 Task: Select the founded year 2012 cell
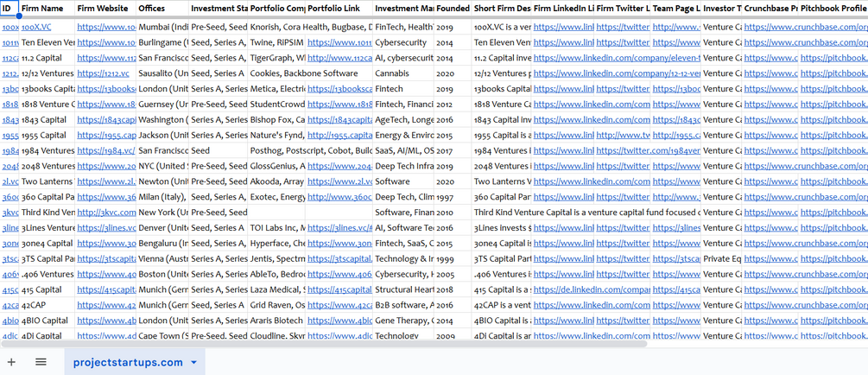pos(453,105)
